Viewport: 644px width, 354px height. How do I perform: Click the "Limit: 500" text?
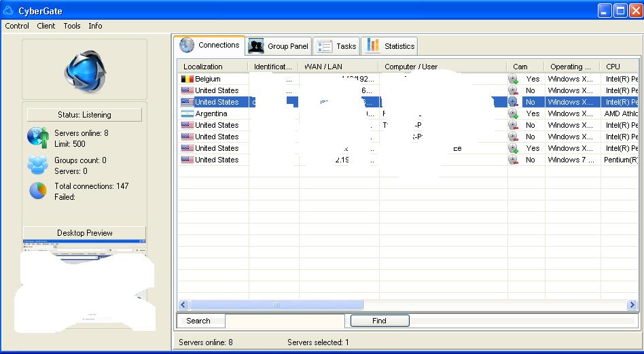[70, 144]
